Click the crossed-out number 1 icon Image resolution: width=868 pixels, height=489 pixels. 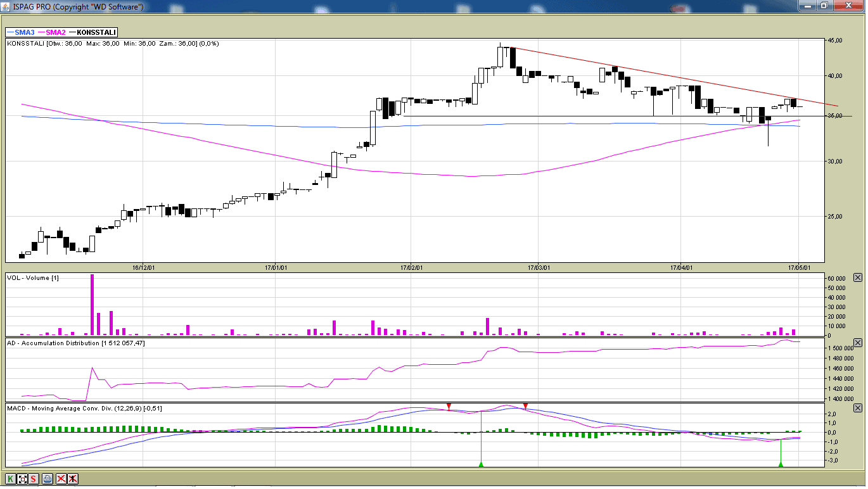pos(73,479)
